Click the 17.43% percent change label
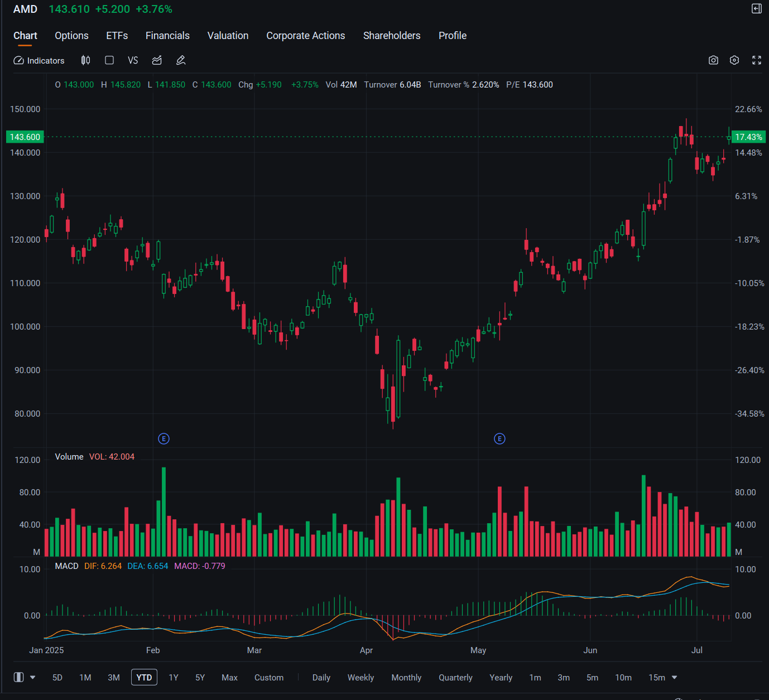This screenshot has height=700, width=769. pos(748,137)
